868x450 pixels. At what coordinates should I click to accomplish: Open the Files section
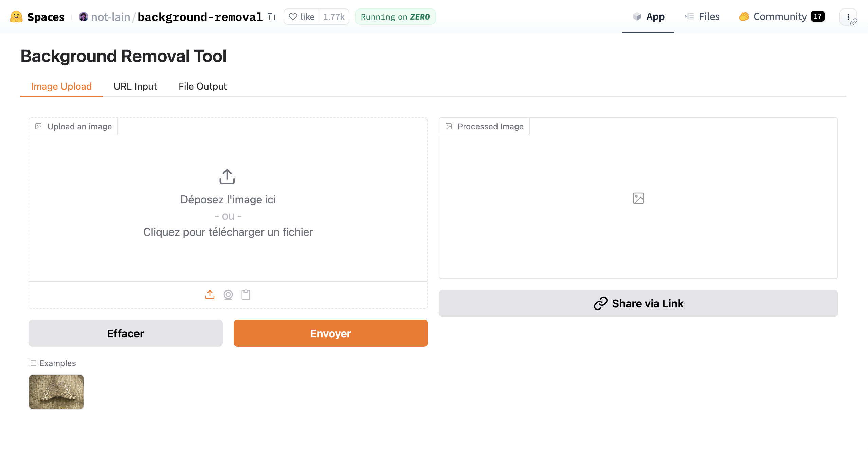tap(702, 16)
